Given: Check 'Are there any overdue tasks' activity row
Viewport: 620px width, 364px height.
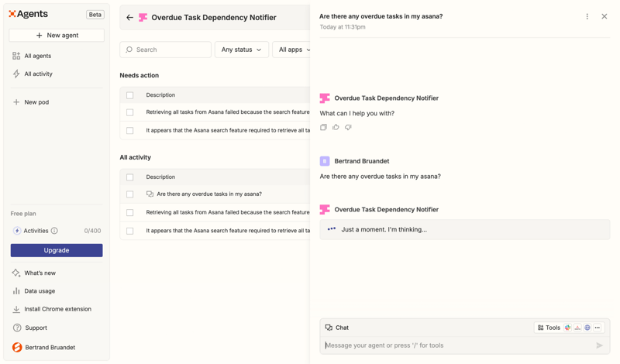Looking at the screenshot, I should tap(129, 194).
